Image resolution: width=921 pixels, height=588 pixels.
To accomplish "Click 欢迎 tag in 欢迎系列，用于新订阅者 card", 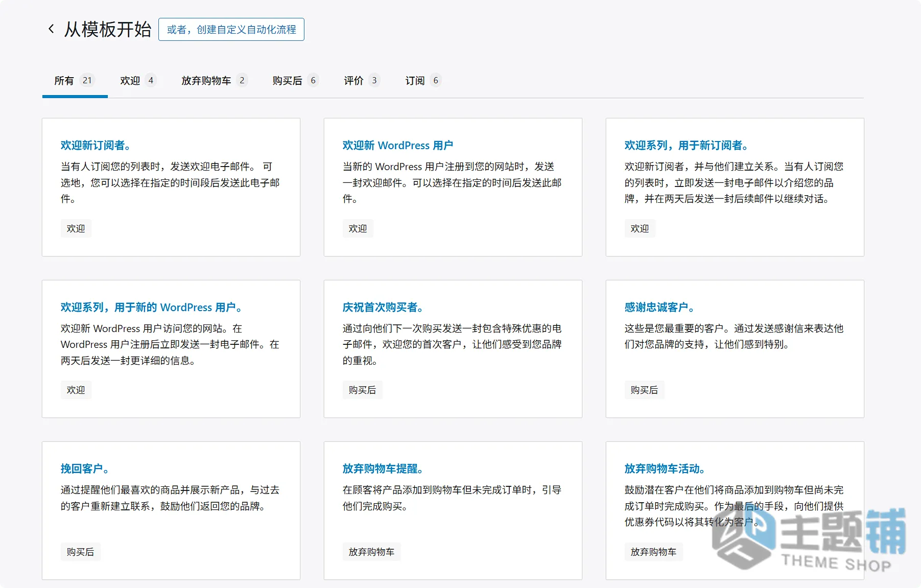I will pos(640,228).
